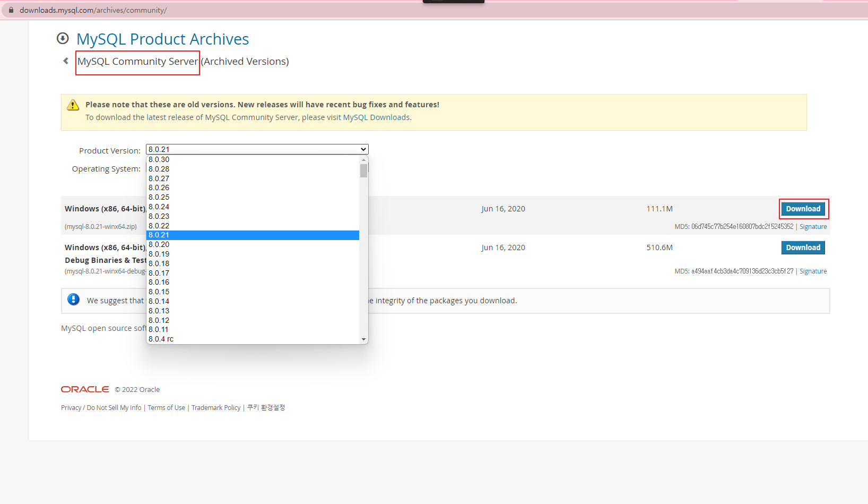Viewport: 868px width, 504px height.
Task: Click the Oracle logo in the footer
Action: 85,389
